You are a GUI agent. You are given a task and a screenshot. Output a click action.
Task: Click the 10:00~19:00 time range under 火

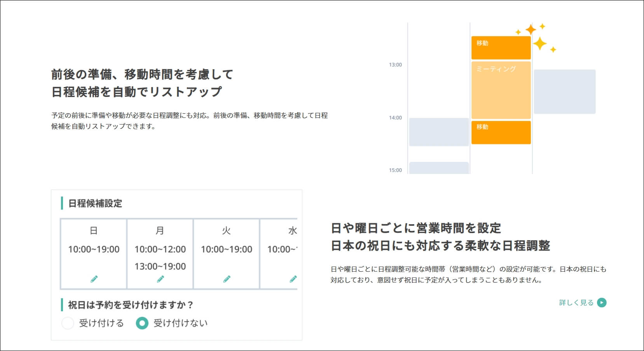point(226,249)
